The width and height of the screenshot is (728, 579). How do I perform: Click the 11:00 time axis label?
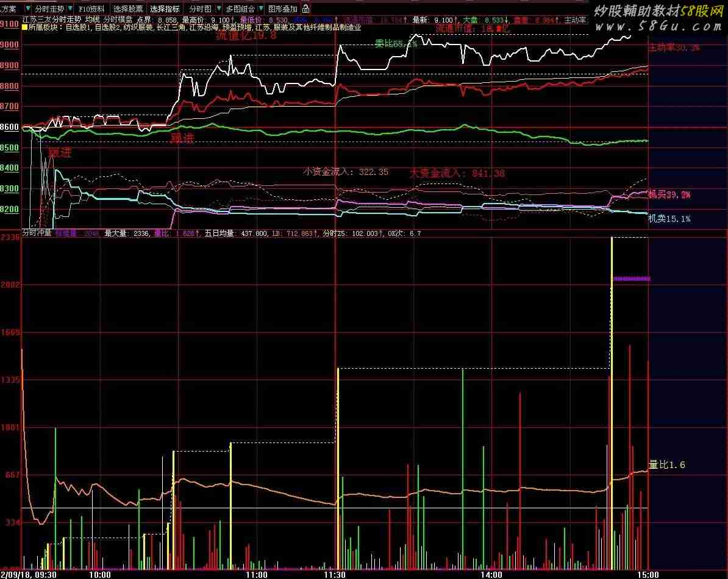256,575
